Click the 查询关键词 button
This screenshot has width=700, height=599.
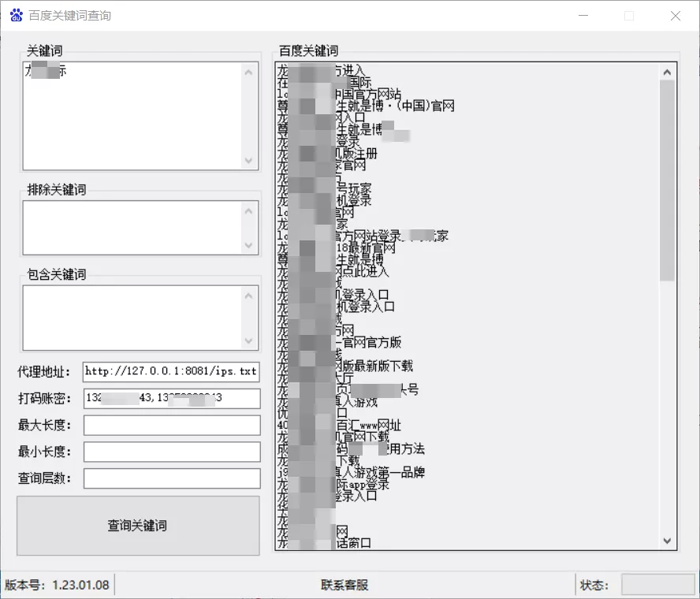click(x=138, y=526)
